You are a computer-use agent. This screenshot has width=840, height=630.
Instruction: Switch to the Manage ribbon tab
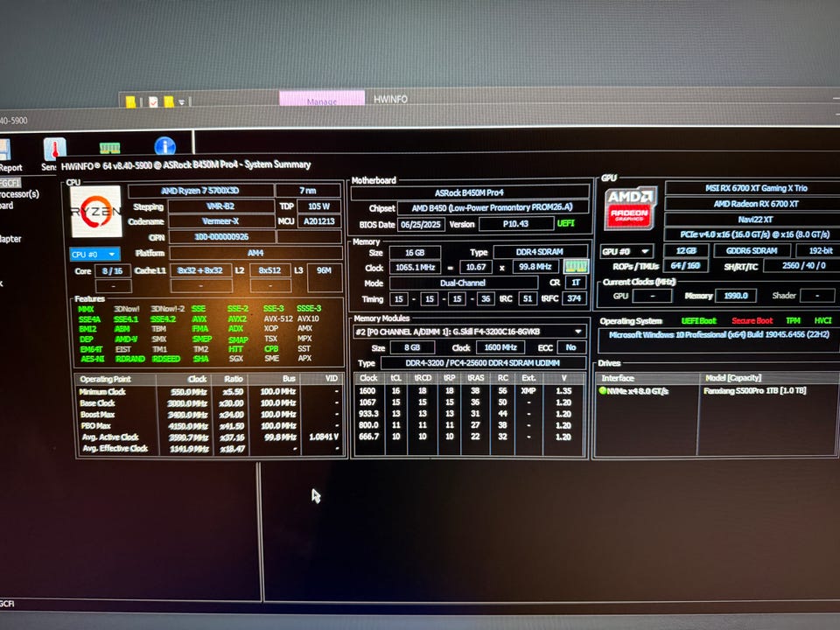coord(322,100)
